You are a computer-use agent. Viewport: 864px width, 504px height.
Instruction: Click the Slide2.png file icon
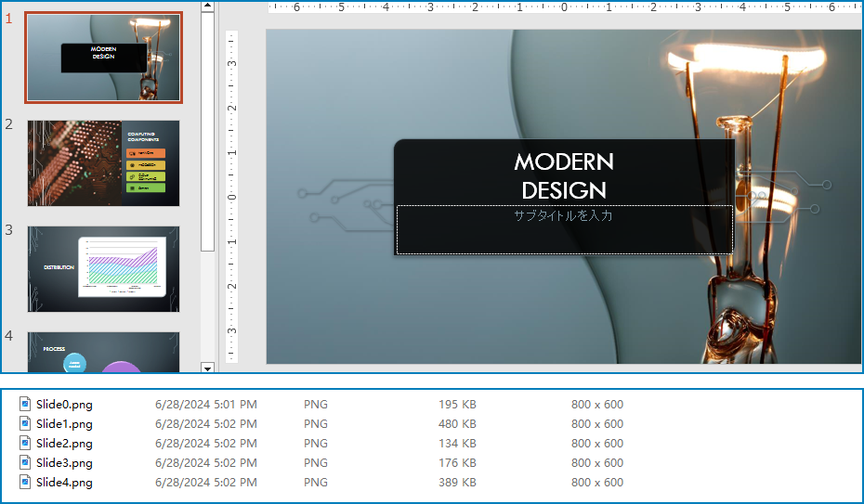coord(25,443)
